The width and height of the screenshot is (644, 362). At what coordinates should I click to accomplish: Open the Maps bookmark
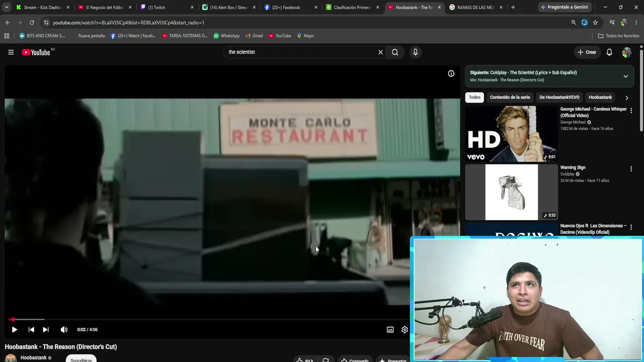pyautogui.click(x=305, y=36)
